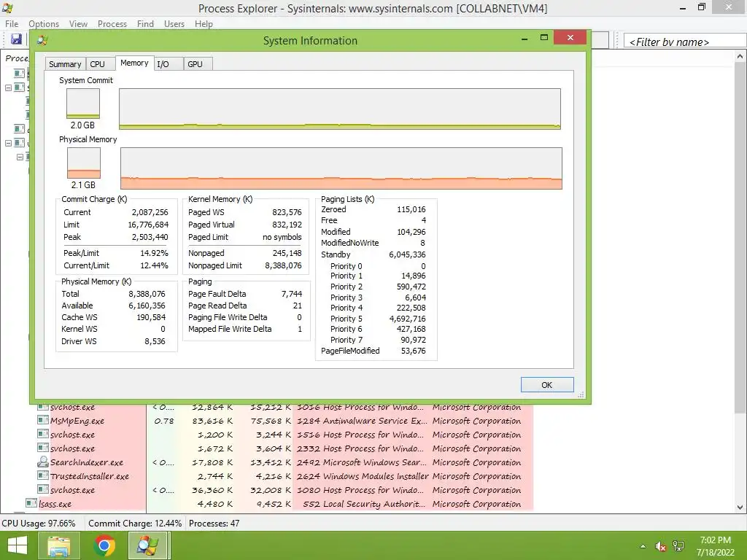The image size is (747, 560).
Task: Click the lsass.exe process icon
Action: coord(31,503)
